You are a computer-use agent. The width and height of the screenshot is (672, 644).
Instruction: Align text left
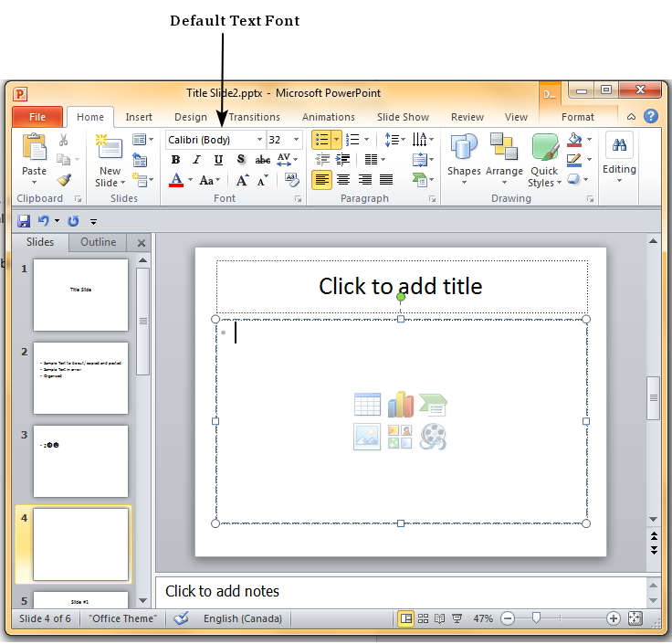click(x=321, y=180)
